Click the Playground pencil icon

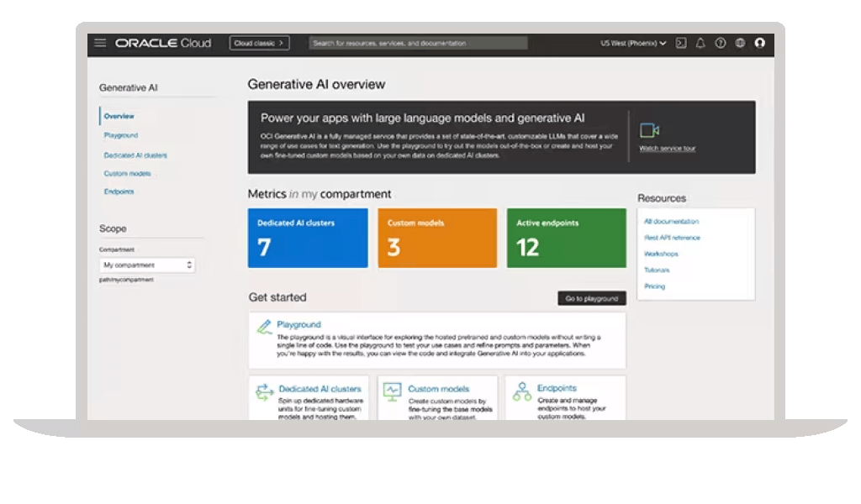[264, 327]
